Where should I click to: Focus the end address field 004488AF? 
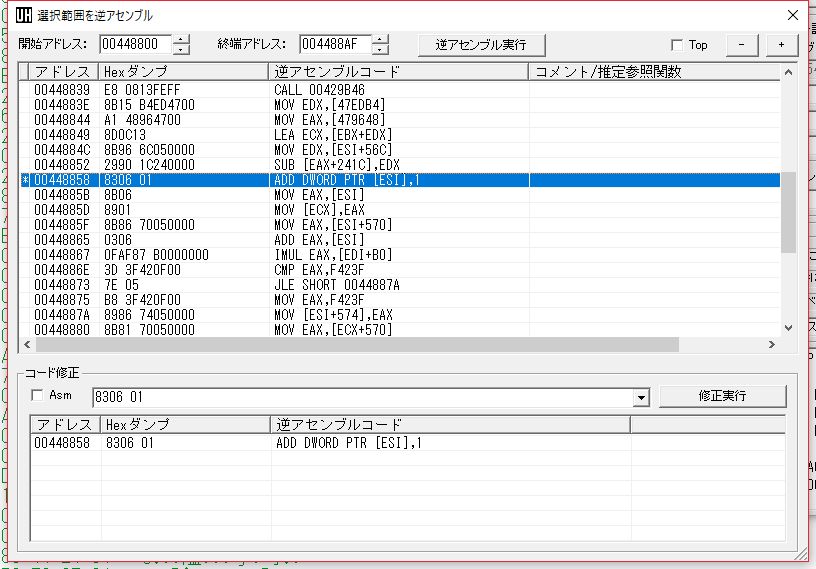[x=336, y=44]
